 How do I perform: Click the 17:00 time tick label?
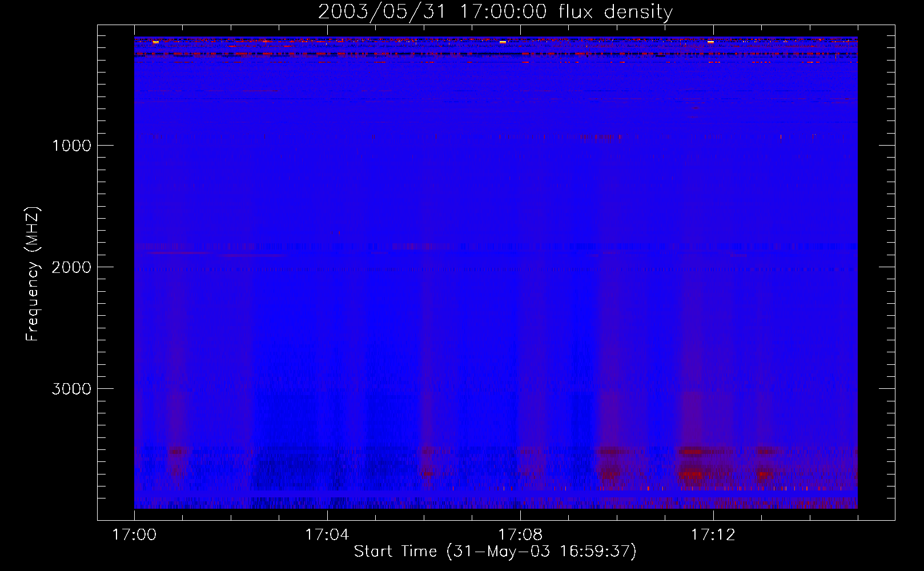coord(134,535)
